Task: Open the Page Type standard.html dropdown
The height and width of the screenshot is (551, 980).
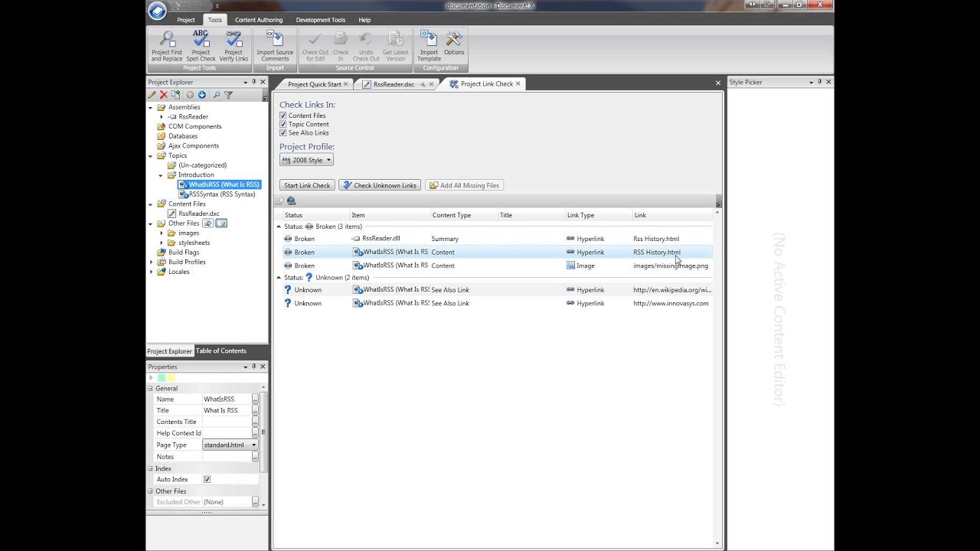Action: [x=230, y=445]
